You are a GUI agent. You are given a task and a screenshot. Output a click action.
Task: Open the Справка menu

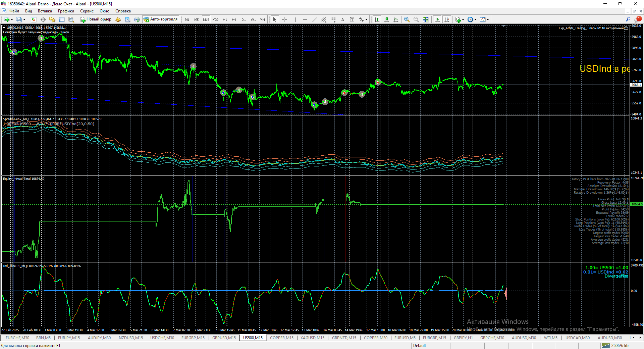[x=123, y=11]
